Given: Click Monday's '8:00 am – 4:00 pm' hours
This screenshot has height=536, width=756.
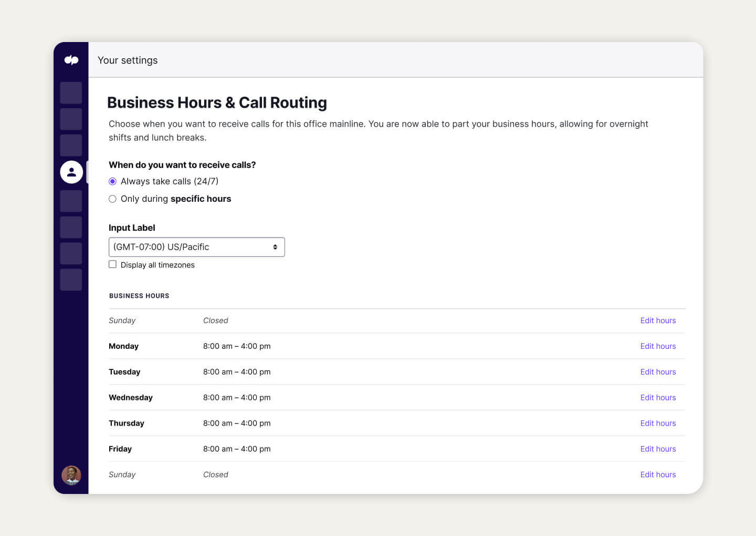Looking at the screenshot, I should [x=237, y=346].
